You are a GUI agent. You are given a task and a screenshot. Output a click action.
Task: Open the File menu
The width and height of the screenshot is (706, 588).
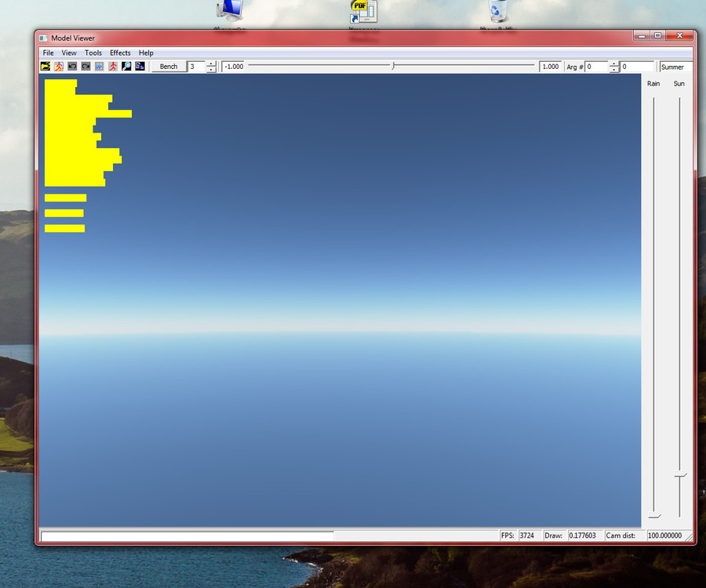pyautogui.click(x=48, y=53)
